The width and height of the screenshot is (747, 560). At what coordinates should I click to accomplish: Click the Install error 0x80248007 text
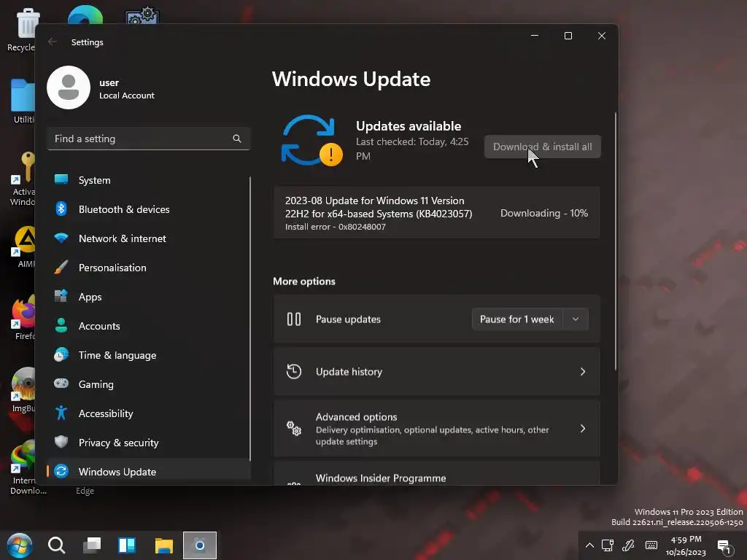click(x=336, y=227)
